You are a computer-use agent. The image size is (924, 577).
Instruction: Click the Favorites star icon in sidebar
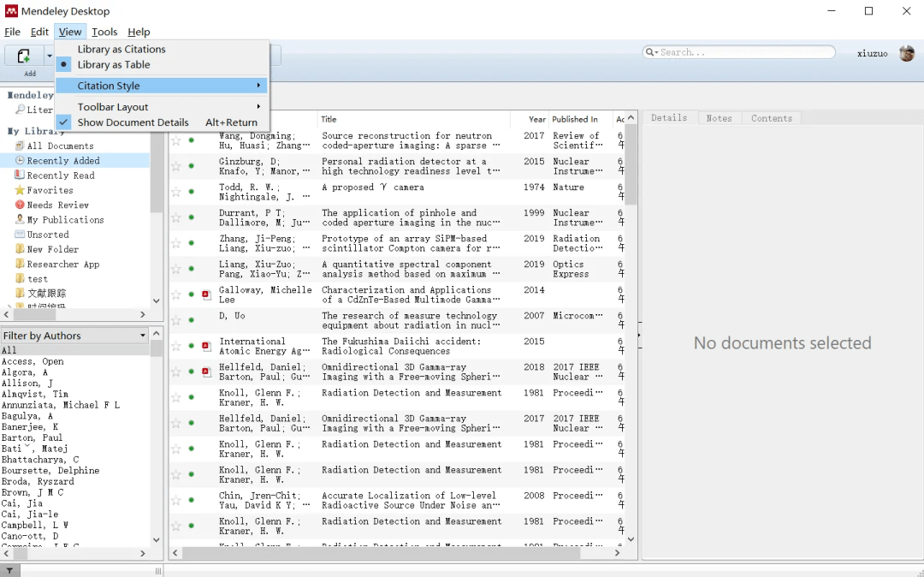click(x=20, y=190)
